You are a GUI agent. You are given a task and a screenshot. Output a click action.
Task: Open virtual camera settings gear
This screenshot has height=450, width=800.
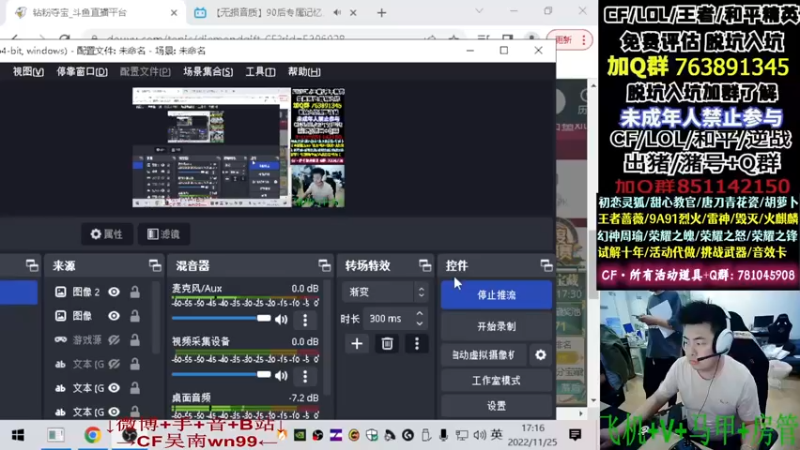(x=540, y=355)
